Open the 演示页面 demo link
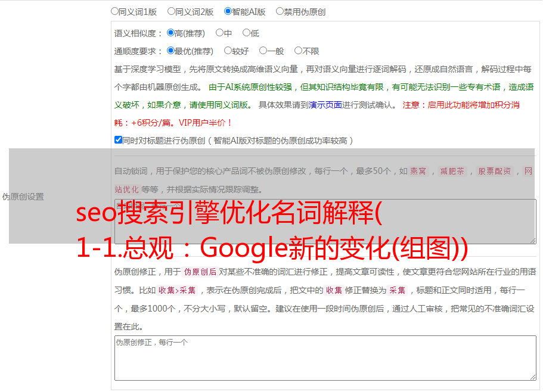Screen dimensions: 543x392 tap(325, 105)
